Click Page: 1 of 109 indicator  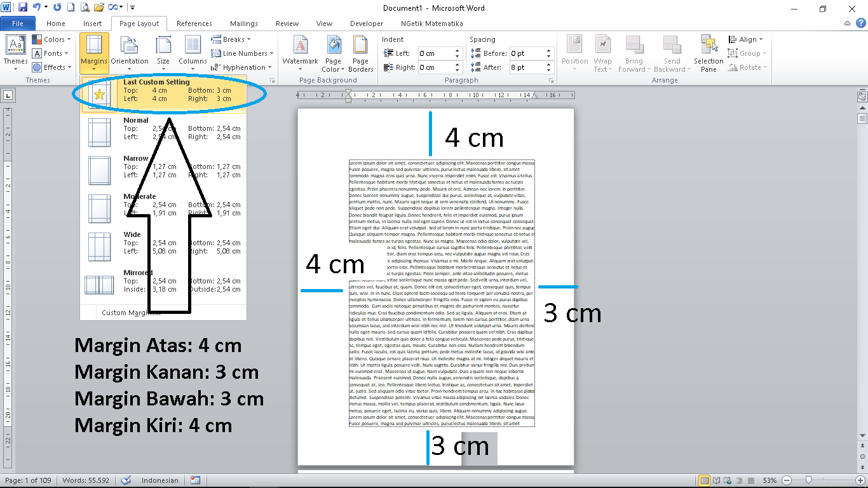tap(29, 480)
